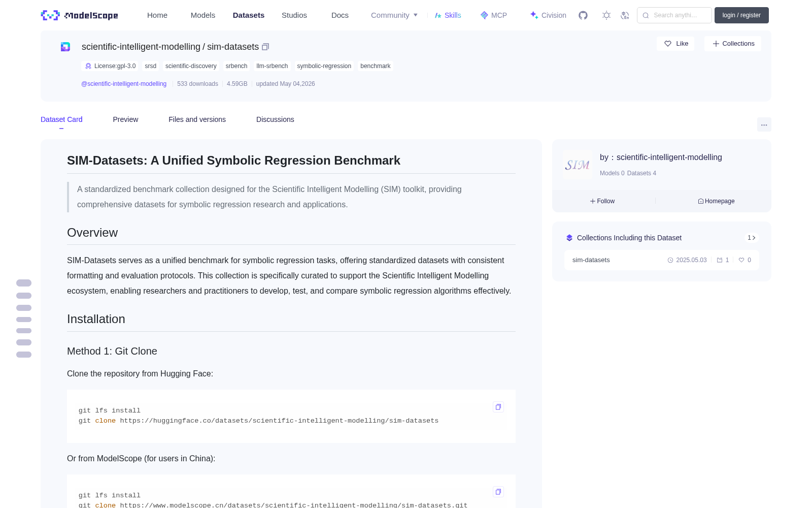Open Docs in the top navigation
Viewport: 812px width, 508px height.
click(x=340, y=15)
